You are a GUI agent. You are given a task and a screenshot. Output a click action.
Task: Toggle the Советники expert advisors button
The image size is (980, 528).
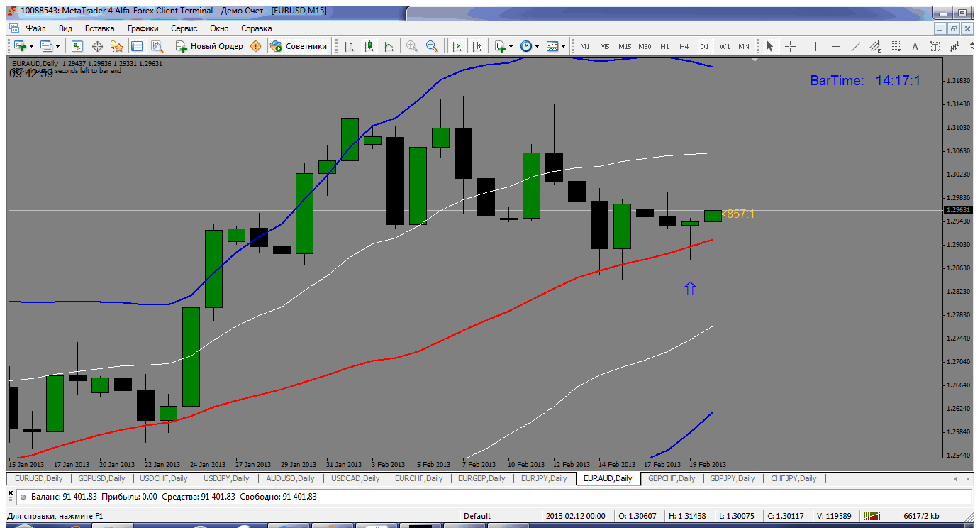pyautogui.click(x=299, y=46)
